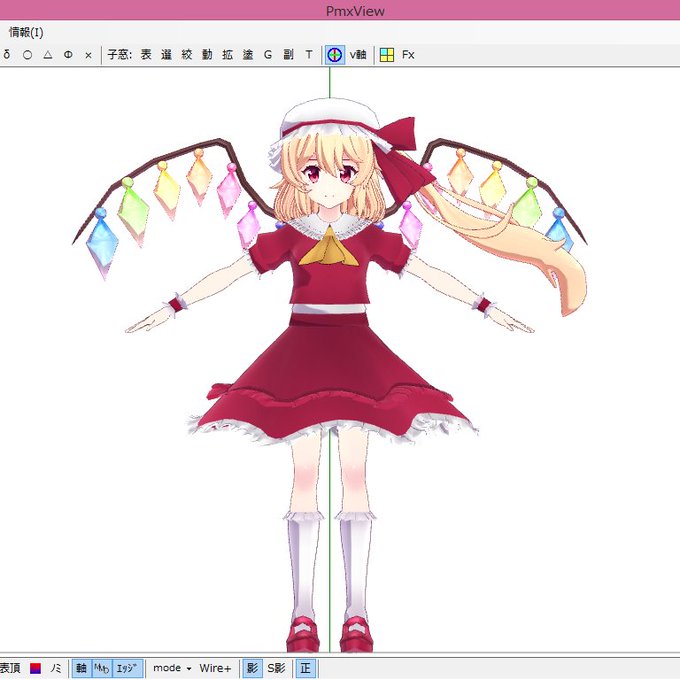Open the 塗 sub-window
This screenshot has width=680, height=680.
[248, 55]
